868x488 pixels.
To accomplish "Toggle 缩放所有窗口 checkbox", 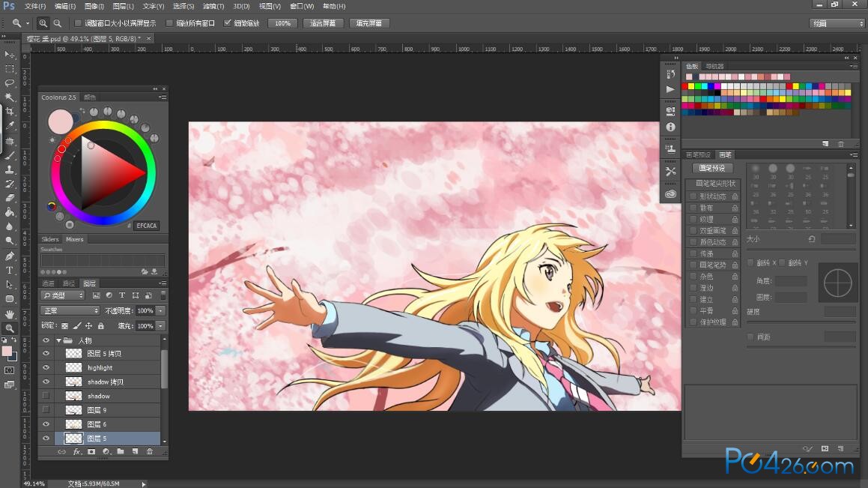I will [x=169, y=23].
